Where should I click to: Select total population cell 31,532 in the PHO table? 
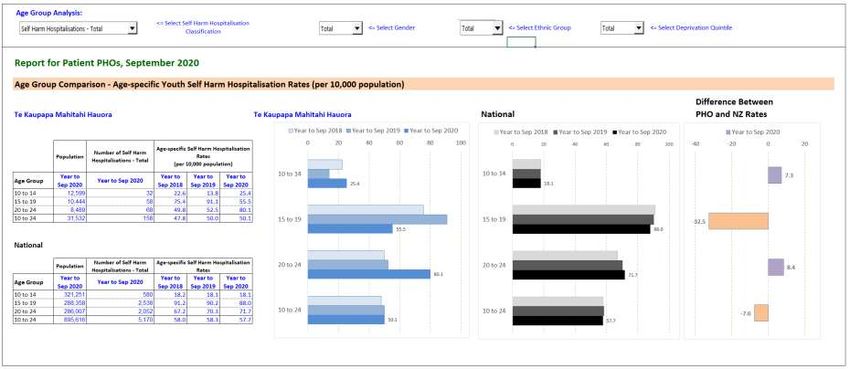tap(70, 218)
